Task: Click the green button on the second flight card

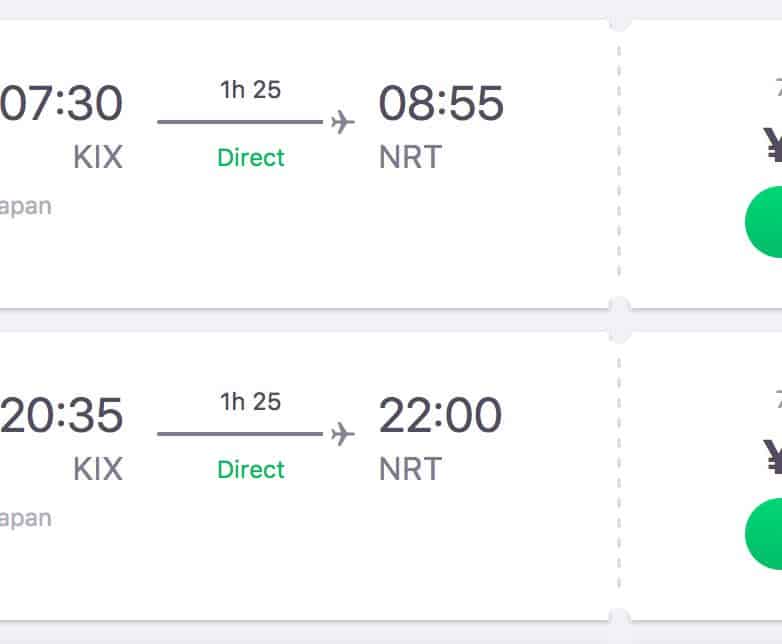Action: click(x=765, y=533)
